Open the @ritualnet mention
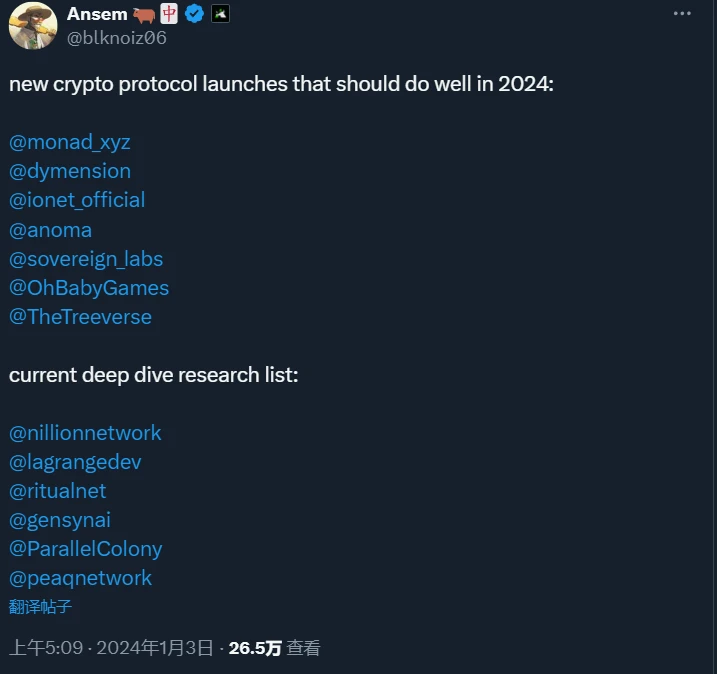 point(57,491)
